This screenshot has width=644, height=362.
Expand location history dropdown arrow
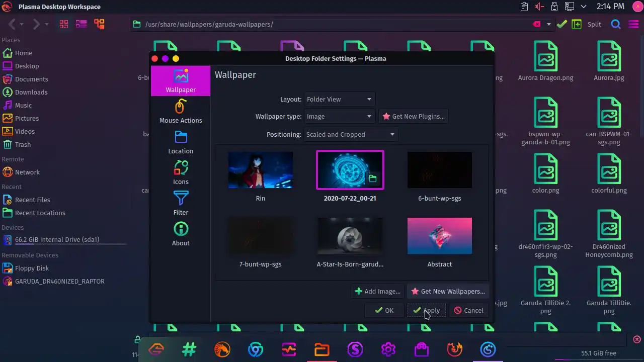point(549,24)
